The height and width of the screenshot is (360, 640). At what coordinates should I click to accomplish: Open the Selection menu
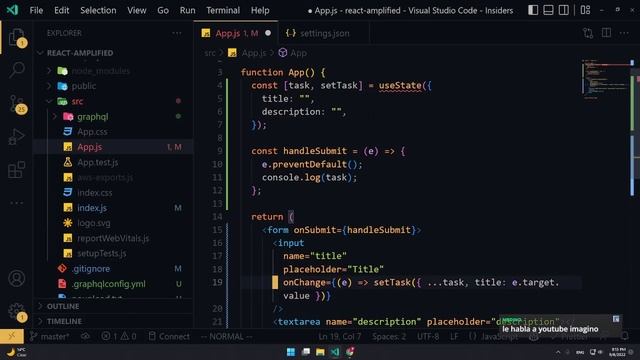(98, 10)
